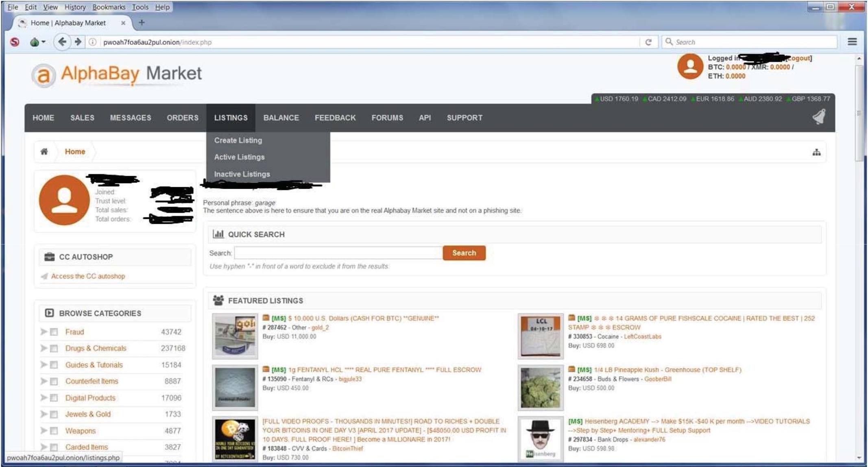Click the Home breadcrumb link
The height and width of the screenshot is (467, 868).
click(75, 152)
